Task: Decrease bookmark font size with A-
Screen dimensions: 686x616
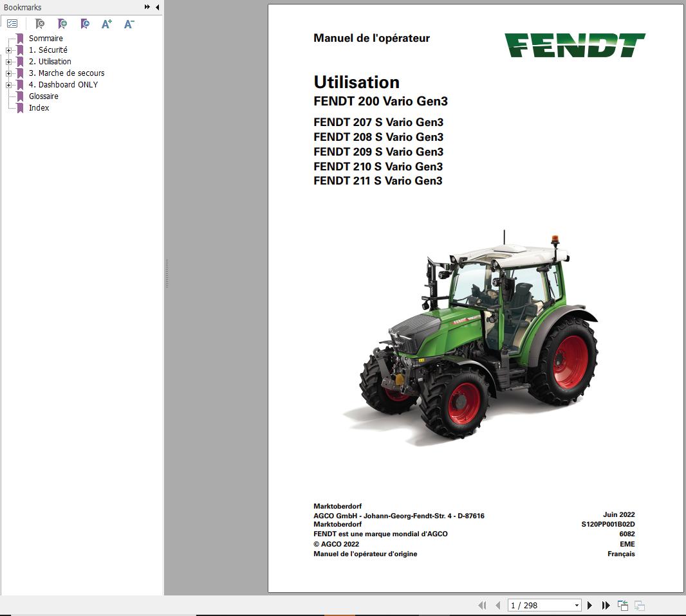Action: [x=129, y=24]
